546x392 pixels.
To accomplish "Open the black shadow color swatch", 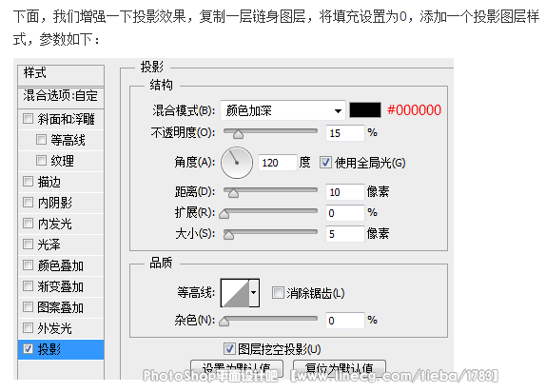I will (x=365, y=110).
